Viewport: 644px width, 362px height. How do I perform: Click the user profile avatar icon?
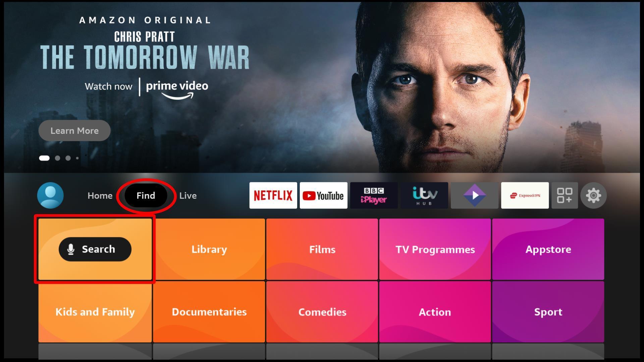click(50, 195)
